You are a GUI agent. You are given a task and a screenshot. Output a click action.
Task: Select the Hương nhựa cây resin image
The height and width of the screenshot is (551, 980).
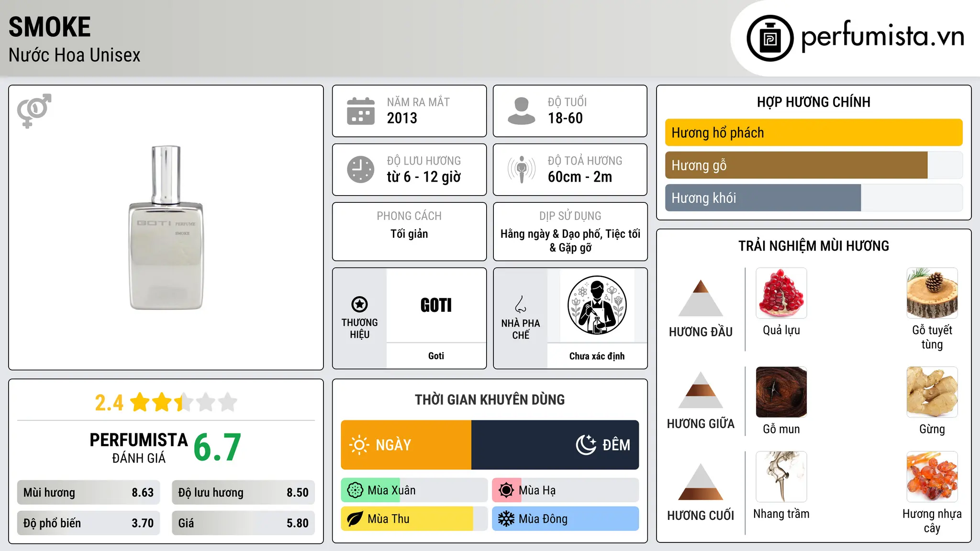point(932,477)
